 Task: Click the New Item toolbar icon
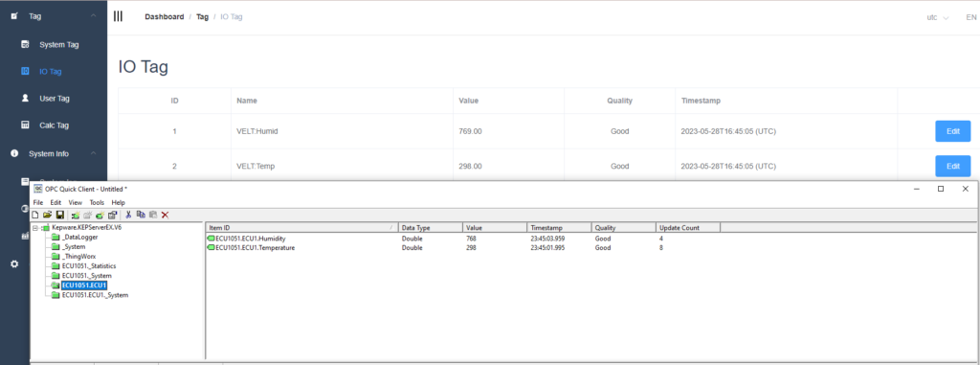pyautogui.click(x=100, y=215)
